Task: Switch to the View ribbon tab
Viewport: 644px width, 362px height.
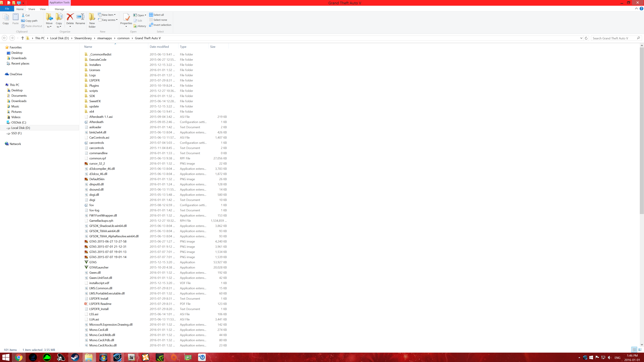Action: (43, 9)
